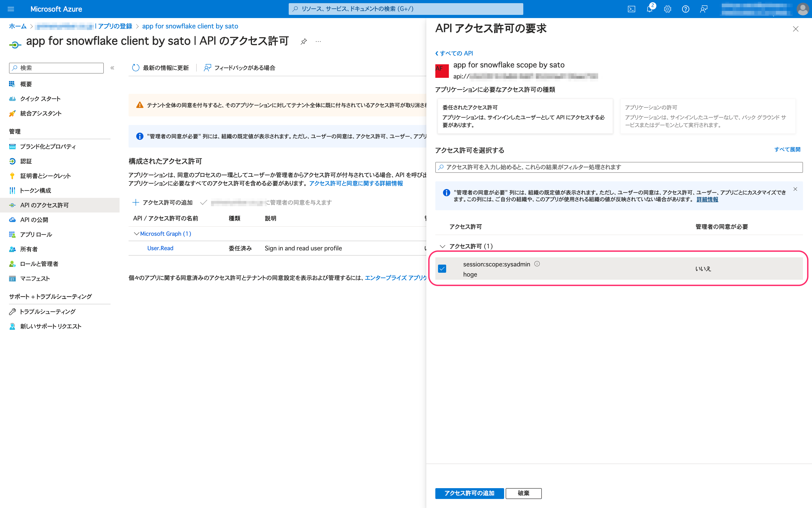
Task: Click ホーム in the breadcrumb
Action: (17, 26)
